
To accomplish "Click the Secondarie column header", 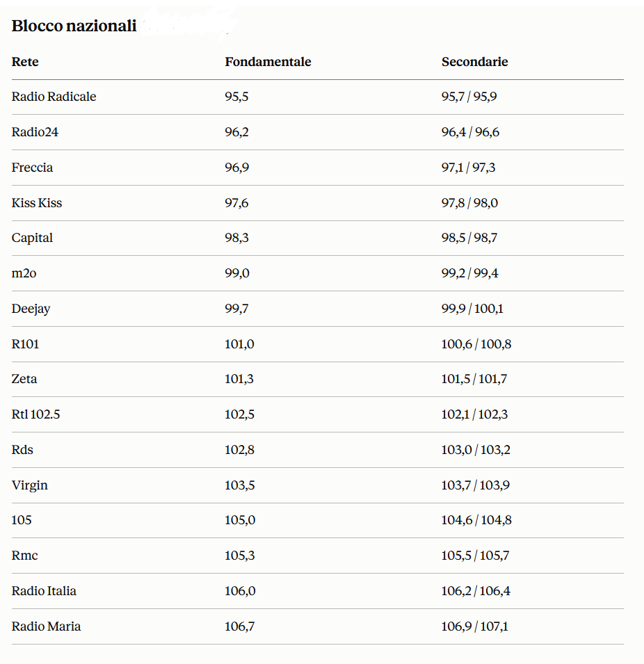I will pos(474,62).
